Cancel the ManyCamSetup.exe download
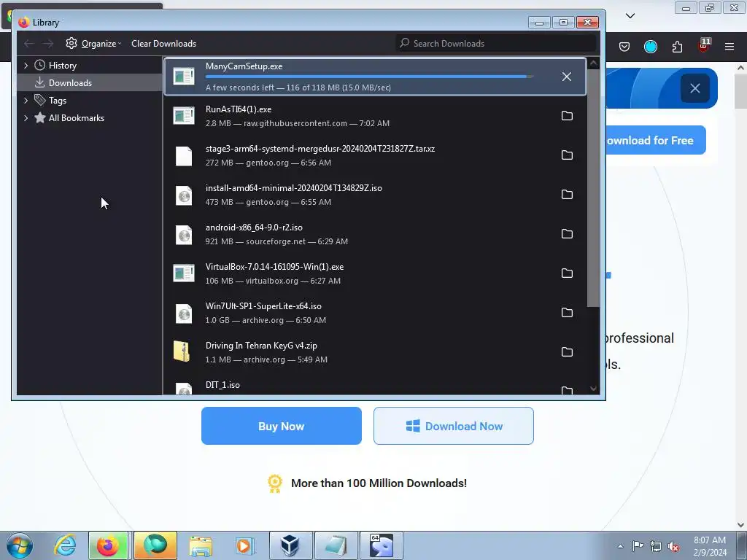The image size is (747, 560). 566,77
